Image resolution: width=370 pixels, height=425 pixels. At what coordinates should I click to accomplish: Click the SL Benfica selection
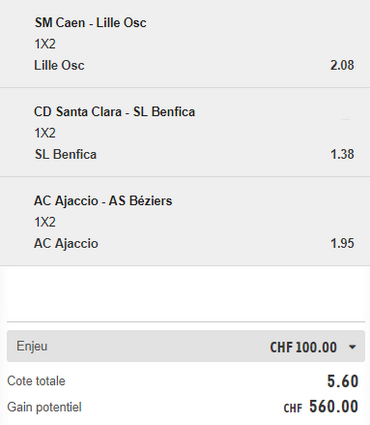(x=66, y=154)
